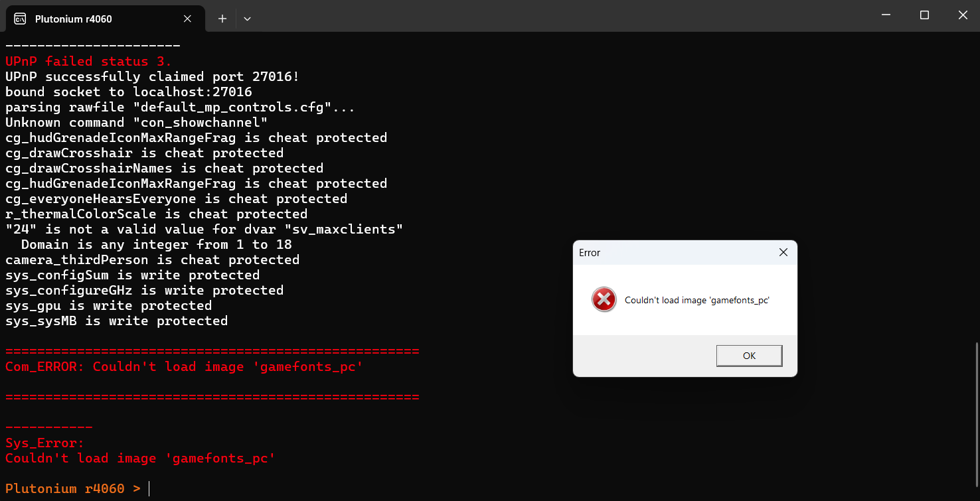The image size is (980, 501).
Task: Click the console icon on the tab
Action: point(20,19)
